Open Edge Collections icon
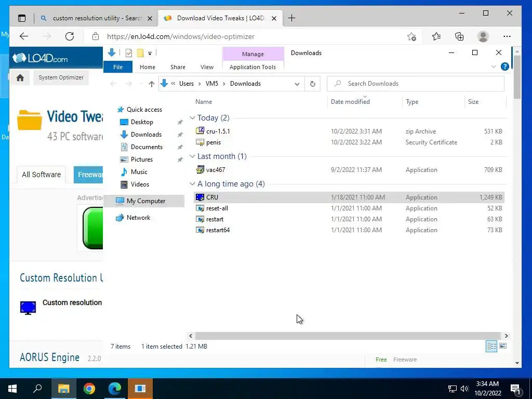Viewport: 532px width, 399px height. (x=459, y=36)
